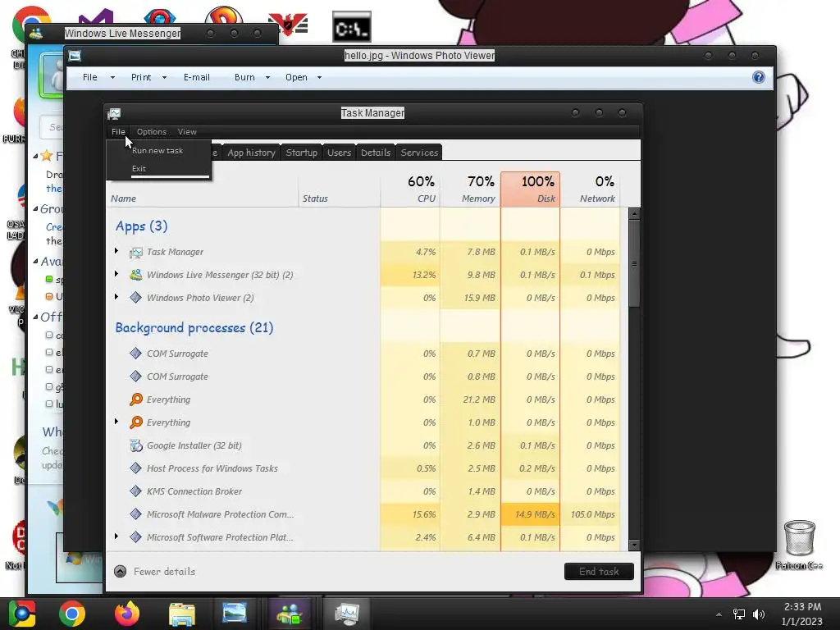Sort by the Disk column header
The height and width of the screenshot is (630, 840).
531,189
